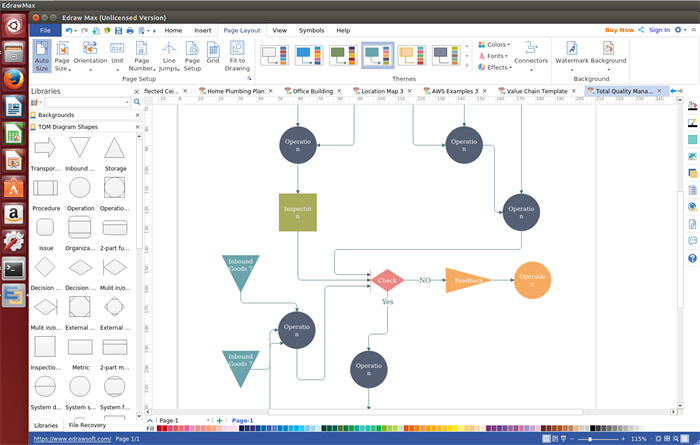This screenshot has height=445, width=700.
Task: Select the Procedure shape
Action: (46, 188)
